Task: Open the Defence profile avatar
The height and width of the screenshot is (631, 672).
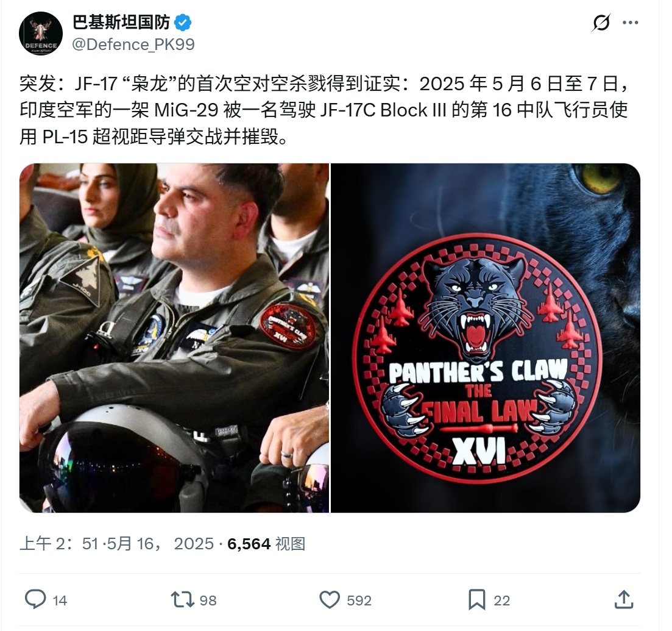Action: pos(41,34)
